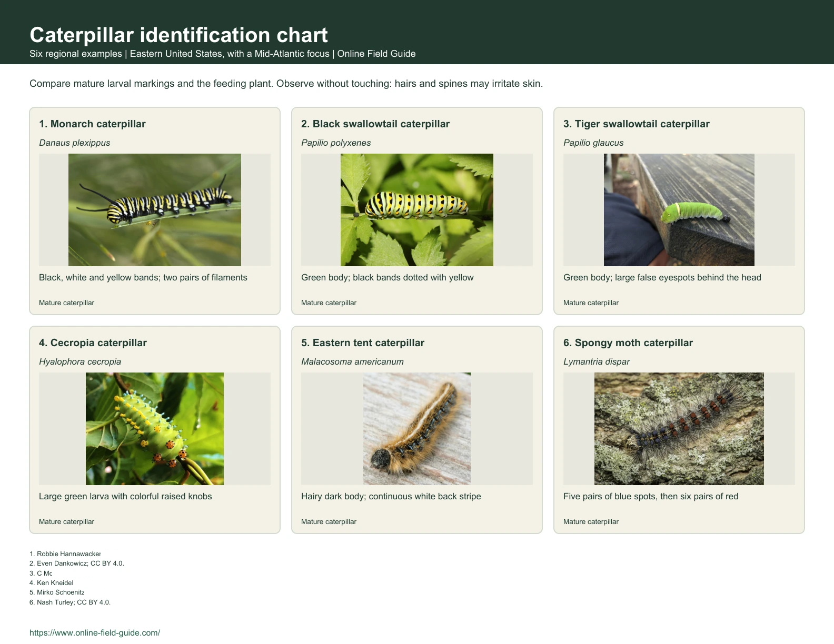Select the scientific name 'Hyalophora cecropia'
This screenshot has height=644, width=834.
point(80,361)
